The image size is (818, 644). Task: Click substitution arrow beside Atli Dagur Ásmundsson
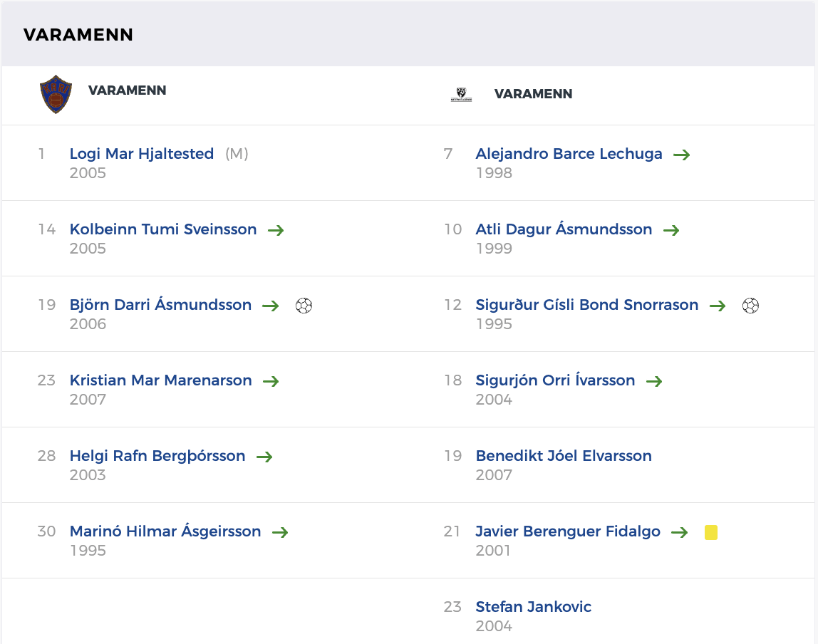671,230
